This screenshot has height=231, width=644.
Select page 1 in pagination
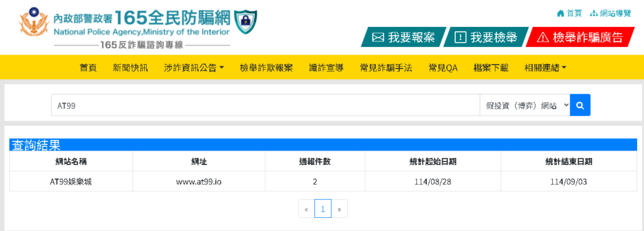tap(323, 209)
